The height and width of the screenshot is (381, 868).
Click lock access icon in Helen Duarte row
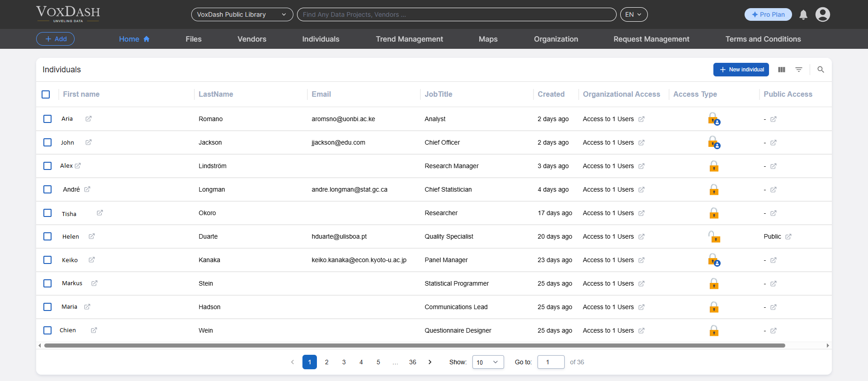pos(714,236)
